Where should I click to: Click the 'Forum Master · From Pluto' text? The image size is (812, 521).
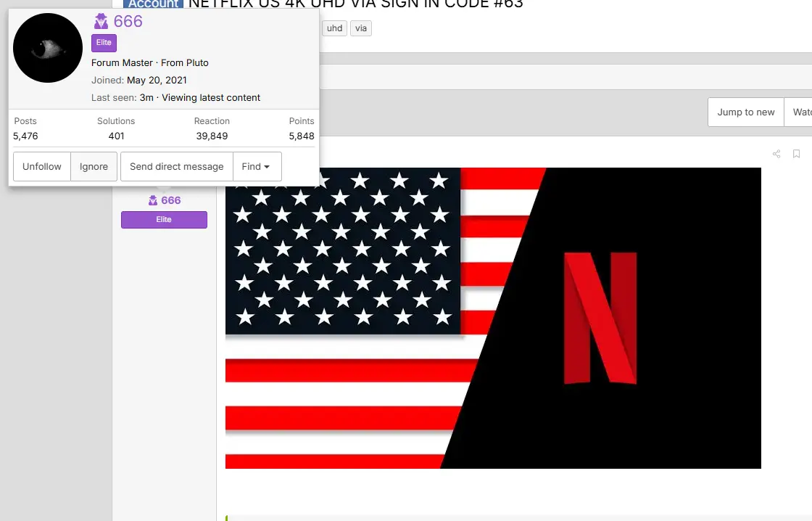[150, 62]
